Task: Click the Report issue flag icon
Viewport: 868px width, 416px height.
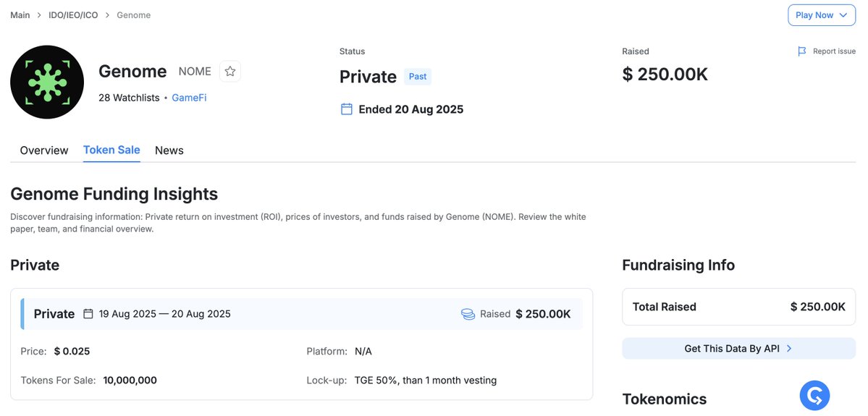Action: 802,51
